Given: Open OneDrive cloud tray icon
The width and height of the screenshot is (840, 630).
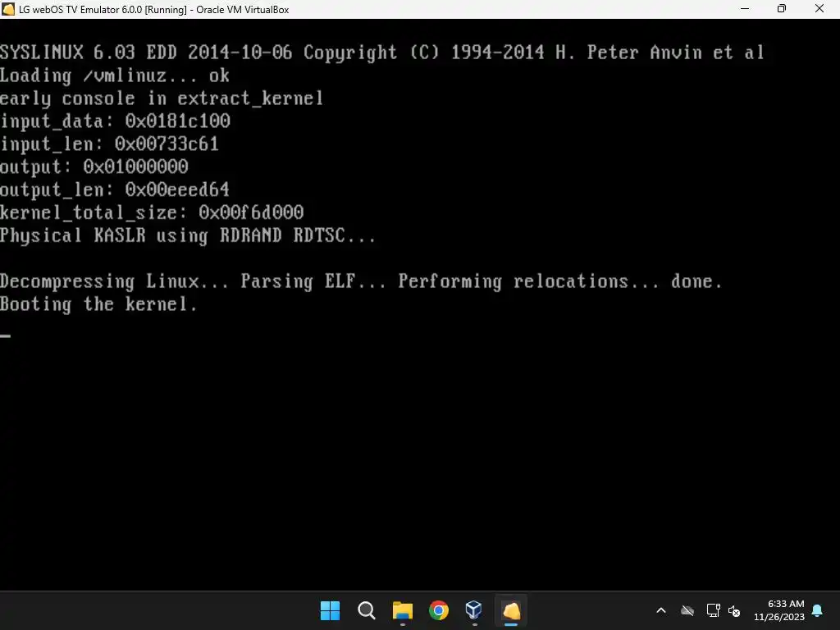Looking at the screenshot, I should click(x=687, y=610).
